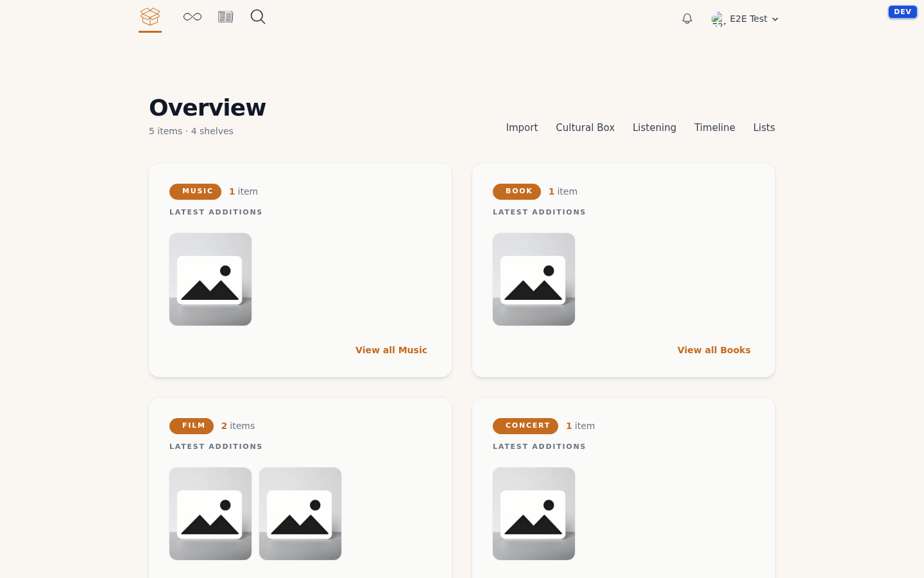Open the Timeline view

(x=715, y=128)
